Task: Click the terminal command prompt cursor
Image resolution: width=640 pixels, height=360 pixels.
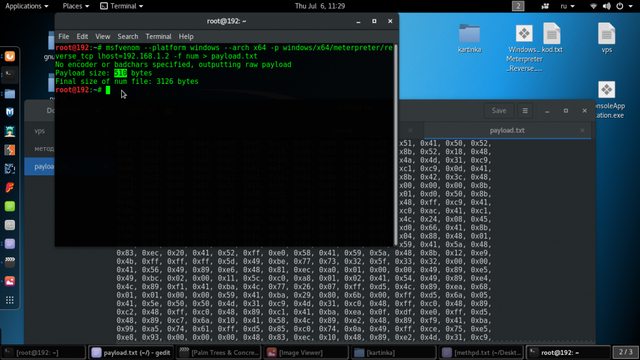Action: pyautogui.click(x=108, y=90)
